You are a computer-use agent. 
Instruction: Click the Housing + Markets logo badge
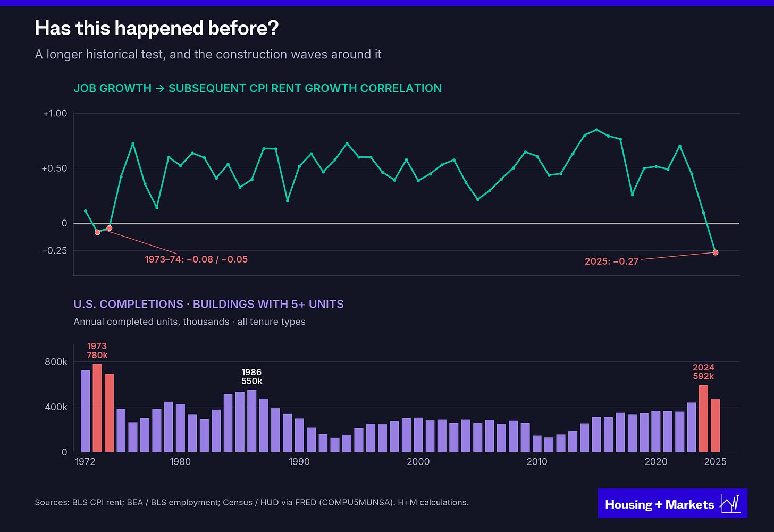click(672, 503)
